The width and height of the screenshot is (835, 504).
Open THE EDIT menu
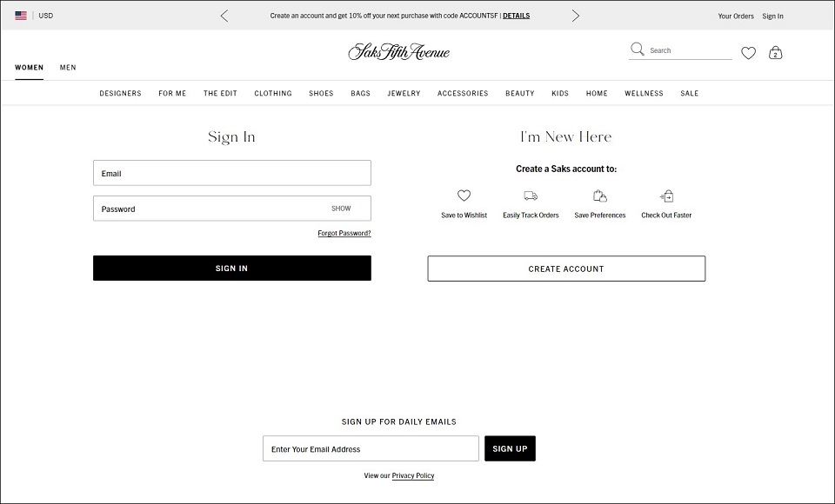click(x=220, y=93)
